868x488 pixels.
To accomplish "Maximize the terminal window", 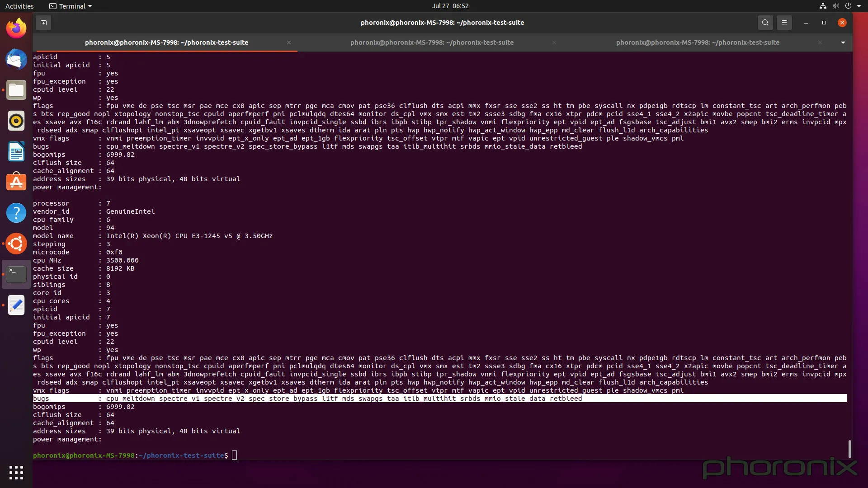I will tap(824, 23).
